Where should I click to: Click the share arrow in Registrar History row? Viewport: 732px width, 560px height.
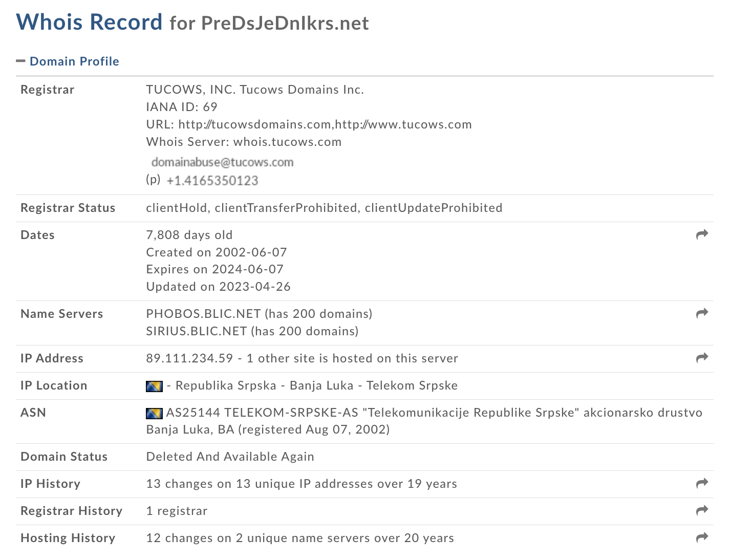tap(702, 510)
